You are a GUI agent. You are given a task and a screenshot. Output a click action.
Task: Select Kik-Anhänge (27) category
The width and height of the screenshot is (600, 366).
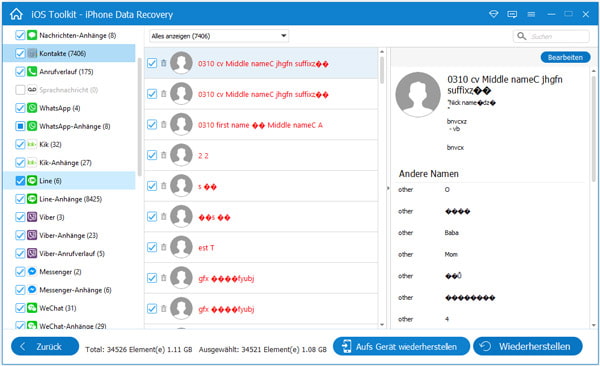pyautogui.click(x=69, y=162)
